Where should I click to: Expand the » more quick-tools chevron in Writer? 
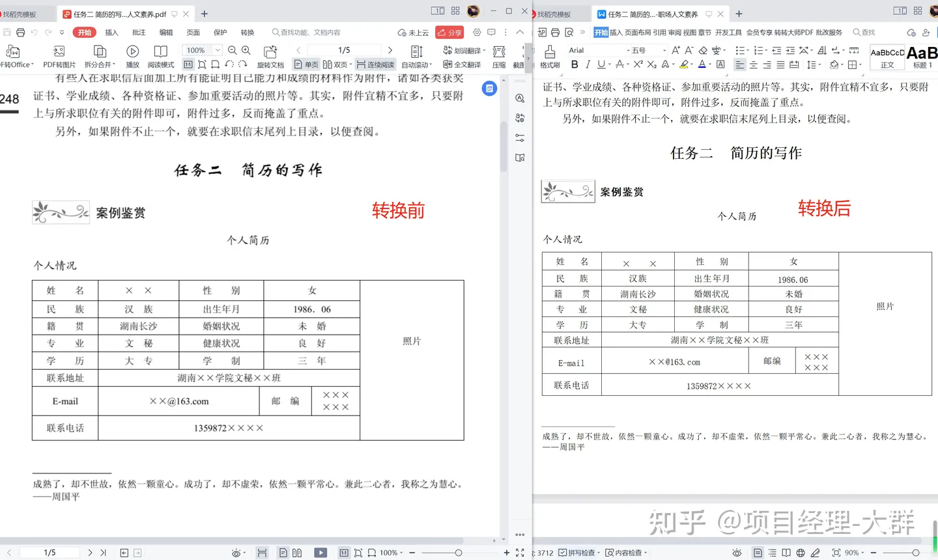point(582,32)
